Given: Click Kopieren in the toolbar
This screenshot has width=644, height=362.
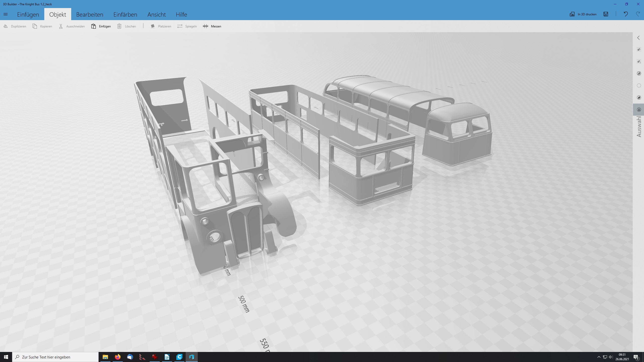Looking at the screenshot, I should (x=42, y=26).
